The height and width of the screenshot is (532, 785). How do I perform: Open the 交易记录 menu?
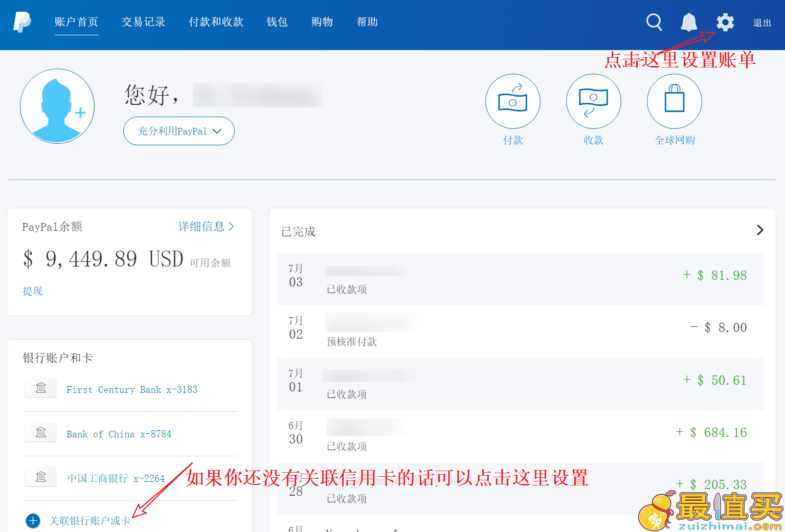coord(144,22)
